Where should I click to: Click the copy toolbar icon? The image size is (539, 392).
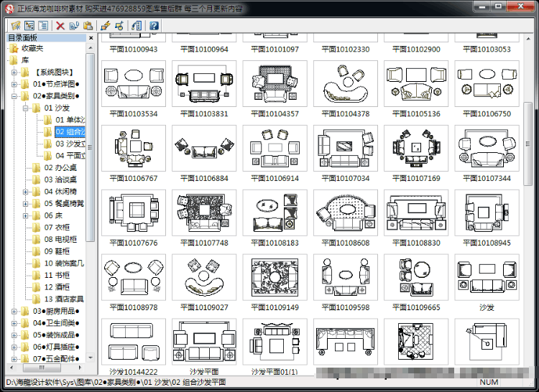point(74,25)
